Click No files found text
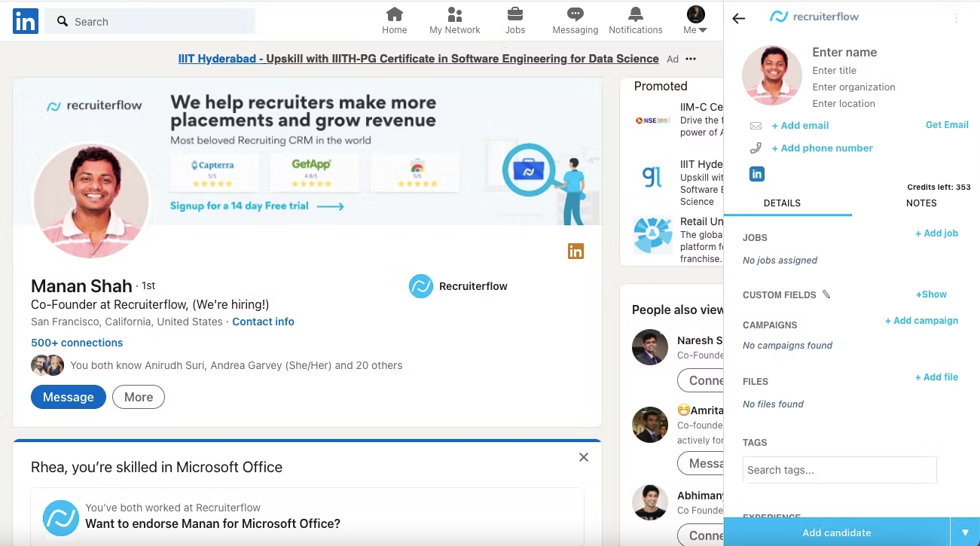 [773, 404]
